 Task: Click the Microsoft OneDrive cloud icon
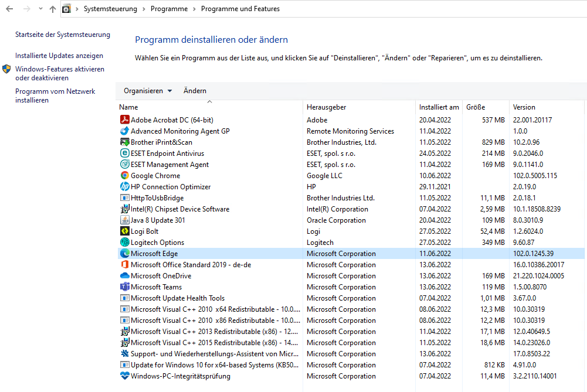click(125, 275)
